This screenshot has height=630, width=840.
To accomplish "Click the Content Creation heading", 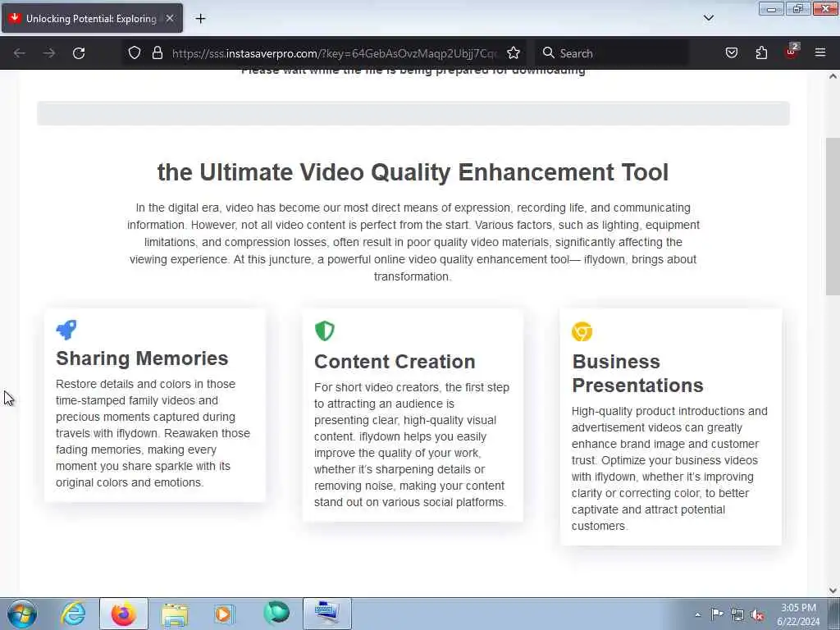I will (x=395, y=362).
